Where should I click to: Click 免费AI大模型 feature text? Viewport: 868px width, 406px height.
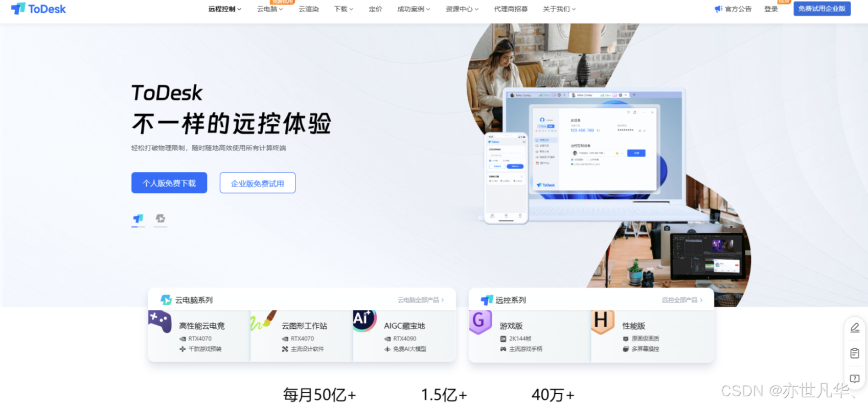[409, 349]
